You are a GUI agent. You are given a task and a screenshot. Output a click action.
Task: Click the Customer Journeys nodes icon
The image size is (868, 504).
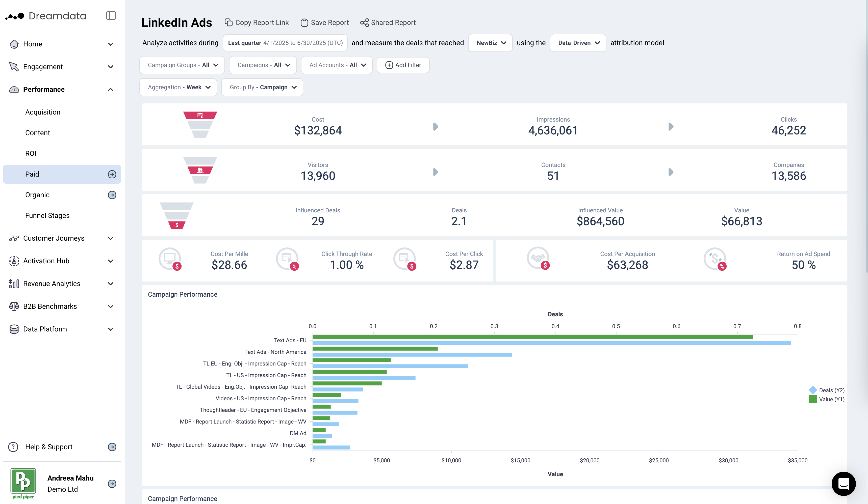click(14, 238)
